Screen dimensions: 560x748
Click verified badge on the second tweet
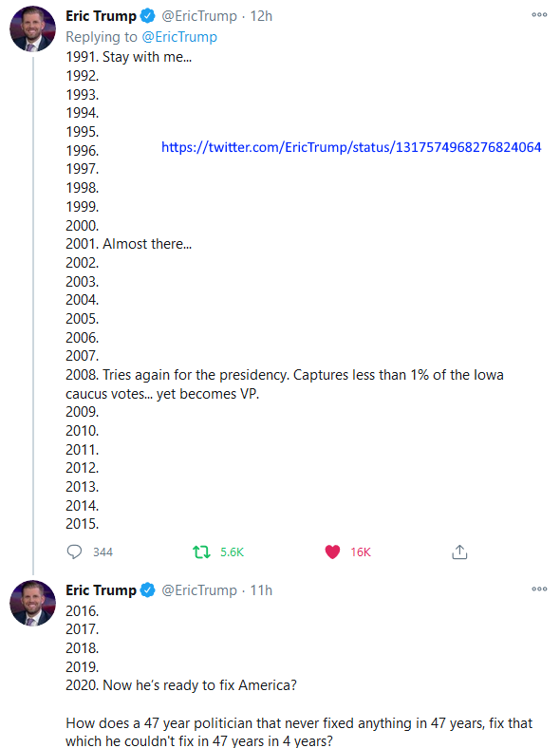coord(148,590)
